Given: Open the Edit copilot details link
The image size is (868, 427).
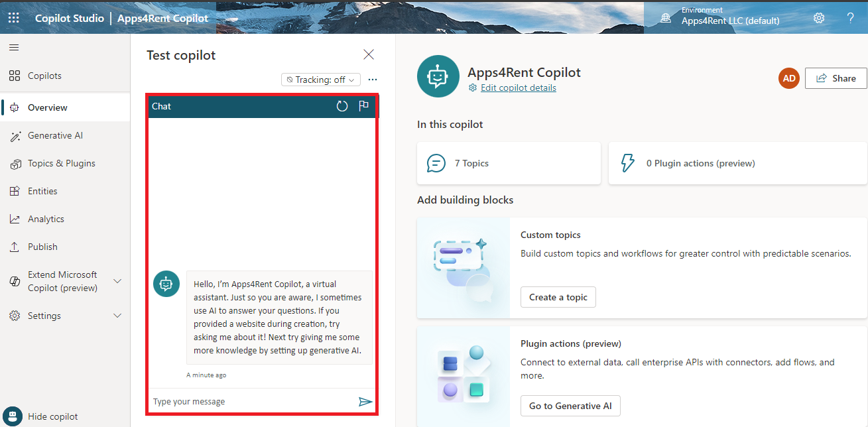Looking at the screenshot, I should (518, 87).
